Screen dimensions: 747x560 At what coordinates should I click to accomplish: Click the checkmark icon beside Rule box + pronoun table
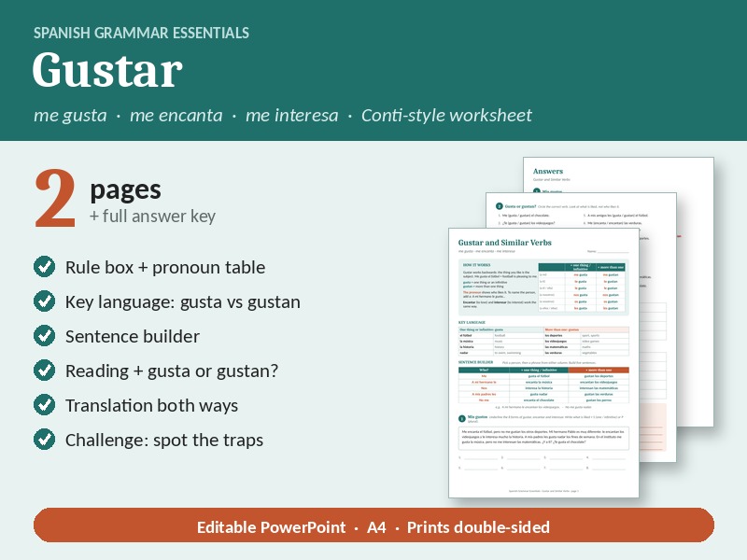(x=44, y=267)
